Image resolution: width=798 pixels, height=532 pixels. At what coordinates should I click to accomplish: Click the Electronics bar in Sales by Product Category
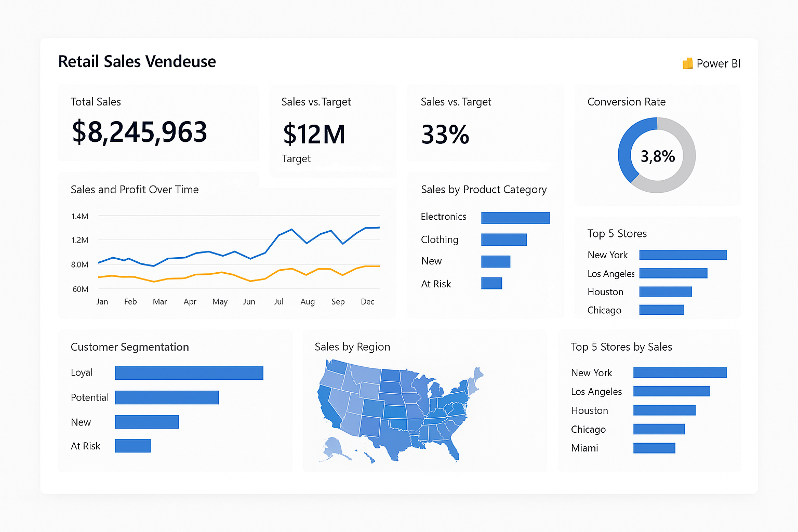pos(515,217)
